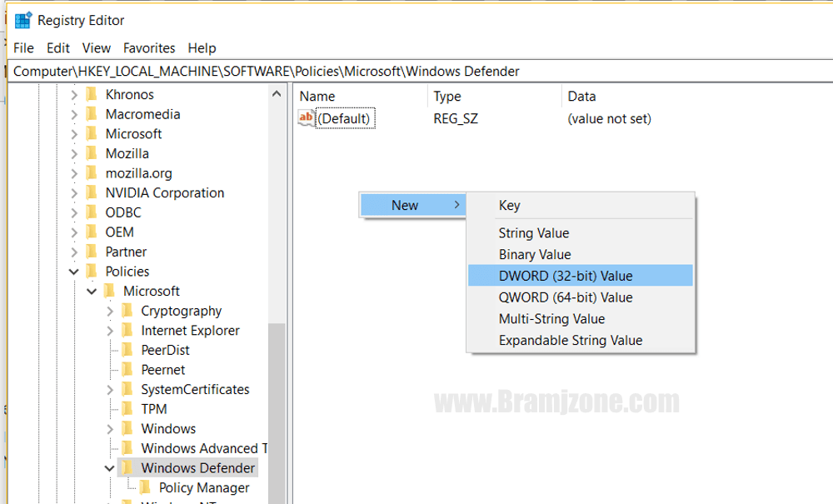Expand the top-level Microsoft key under SOFTWARE
The height and width of the screenshot is (504, 833).
(74, 134)
